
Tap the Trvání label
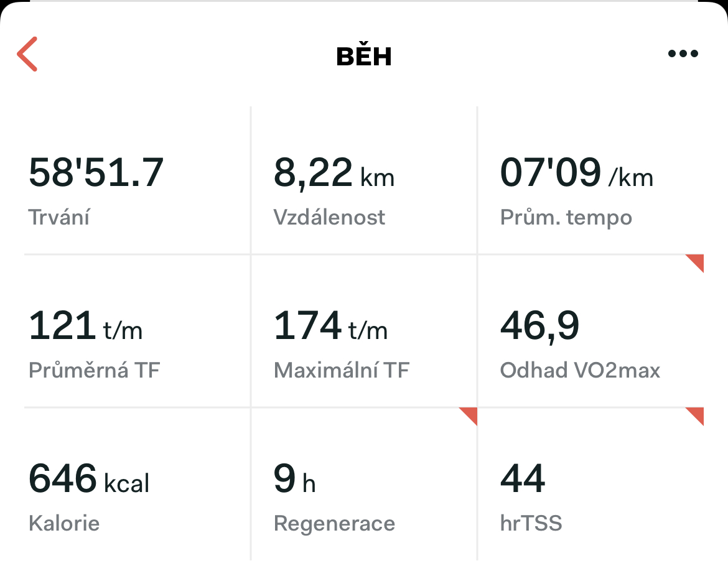point(59,217)
